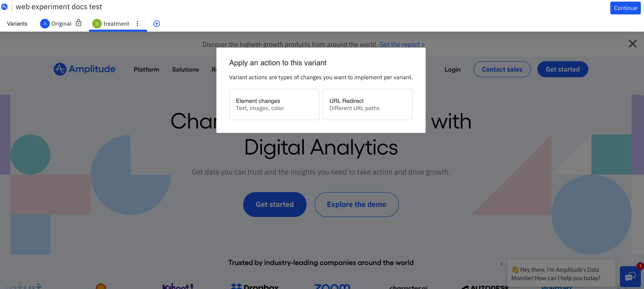Expand the Solutions navigation menu
This screenshot has width=644, height=289.
coord(186,70)
